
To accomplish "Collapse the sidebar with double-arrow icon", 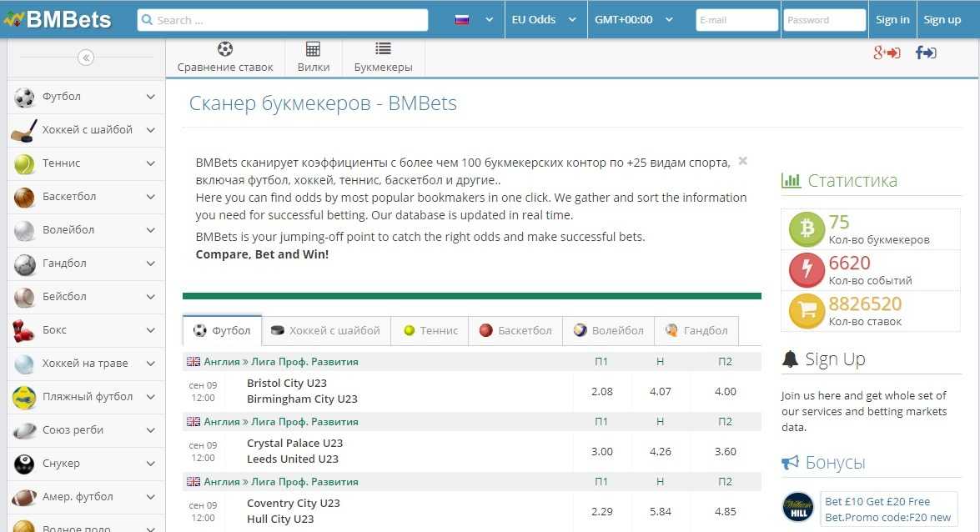I will pos(86,58).
